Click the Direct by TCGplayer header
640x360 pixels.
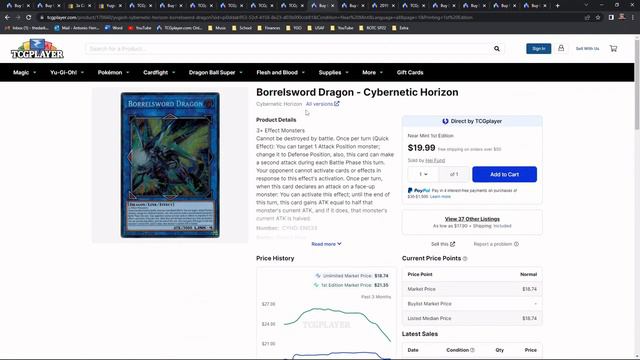click(x=472, y=121)
